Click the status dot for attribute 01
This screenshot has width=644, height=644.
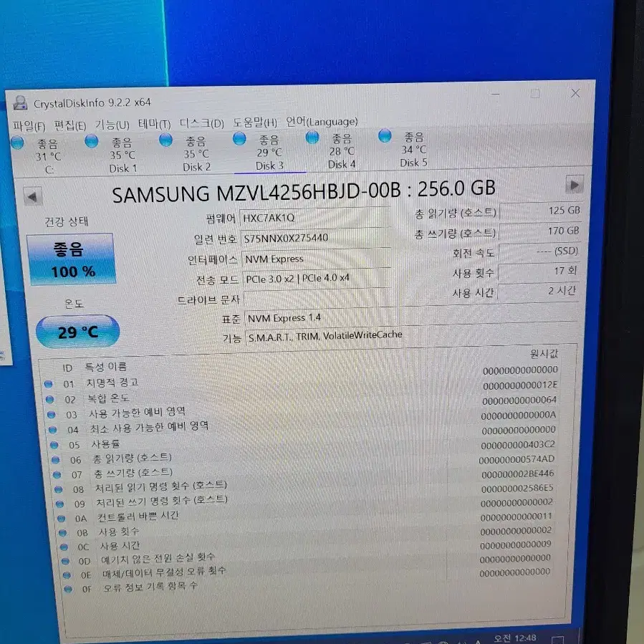[x=49, y=385]
